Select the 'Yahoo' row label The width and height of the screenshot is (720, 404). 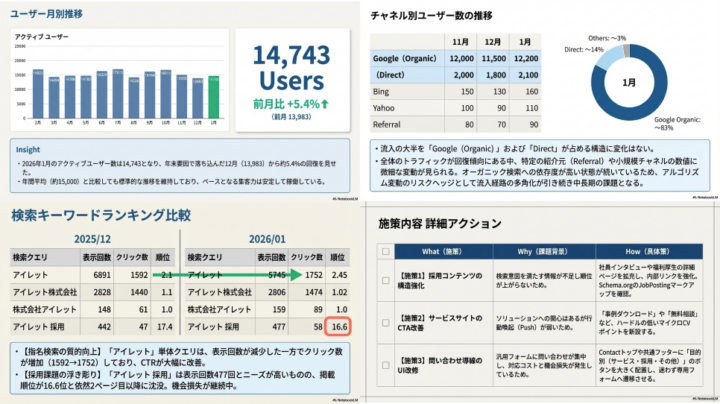(383, 108)
